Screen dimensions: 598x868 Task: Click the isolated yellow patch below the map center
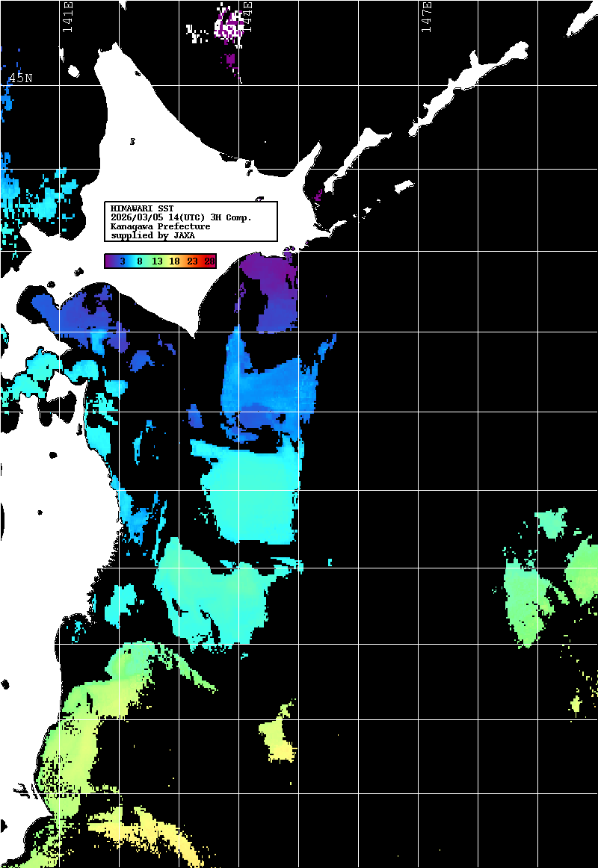tap(280, 736)
